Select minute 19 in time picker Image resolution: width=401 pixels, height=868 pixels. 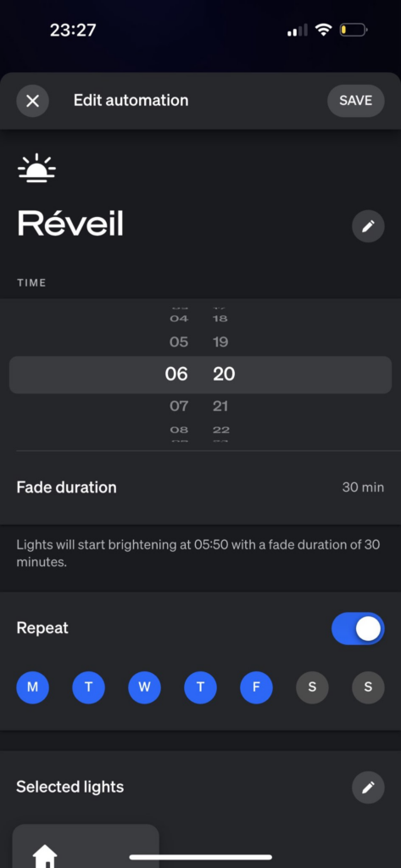pos(220,342)
